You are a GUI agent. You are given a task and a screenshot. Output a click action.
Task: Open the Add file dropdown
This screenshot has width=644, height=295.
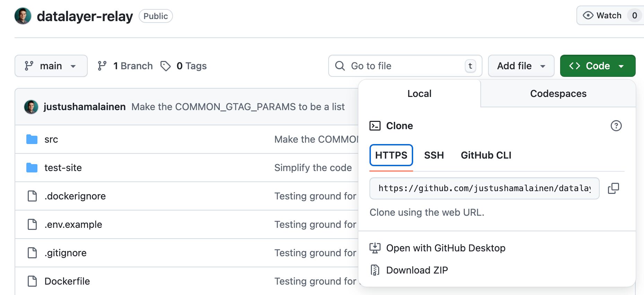pos(521,66)
